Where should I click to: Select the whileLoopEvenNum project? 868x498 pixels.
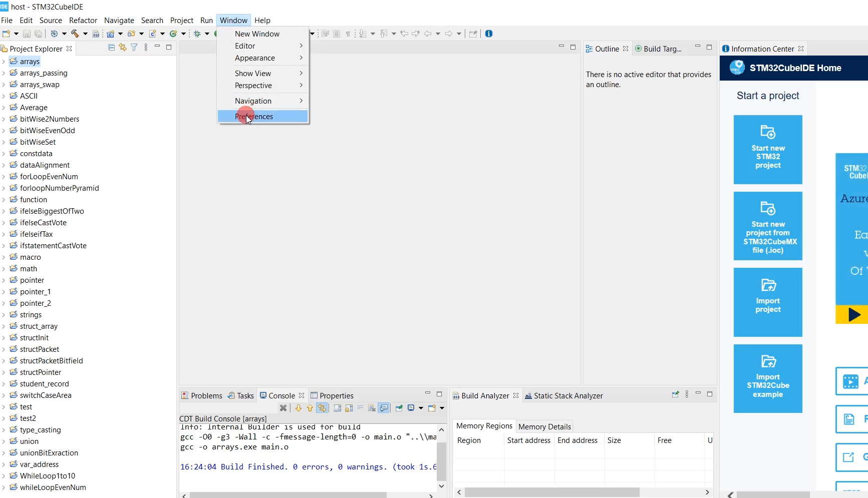coord(53,487)
